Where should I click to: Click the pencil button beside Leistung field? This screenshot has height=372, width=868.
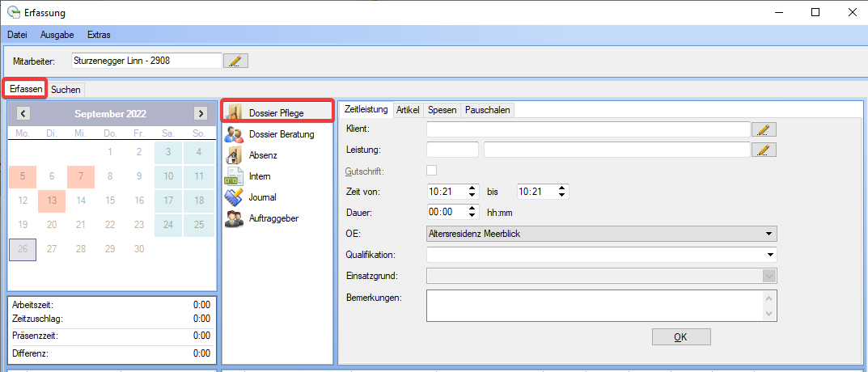pyautogui.click(x=764, y=150)
